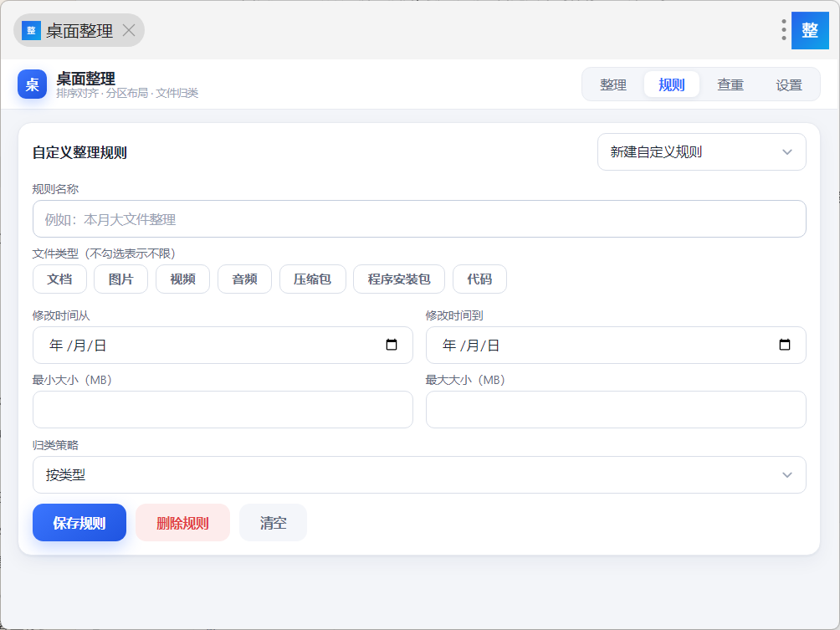Click the 修改时间到 date field
The width and height of the screenshot is (840, 630).
[x=616, y=345]
